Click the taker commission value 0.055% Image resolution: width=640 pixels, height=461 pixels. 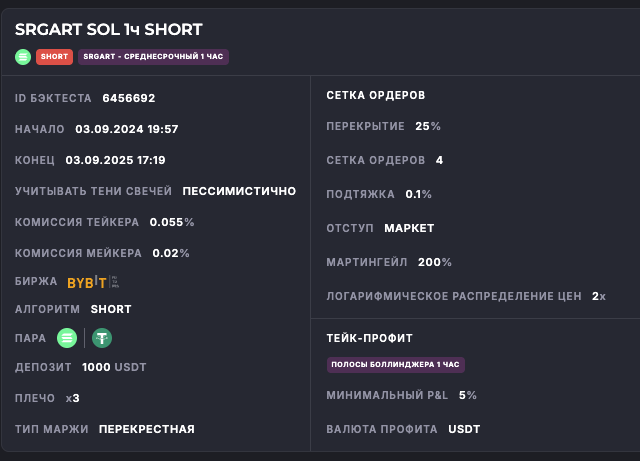(172, 222)
